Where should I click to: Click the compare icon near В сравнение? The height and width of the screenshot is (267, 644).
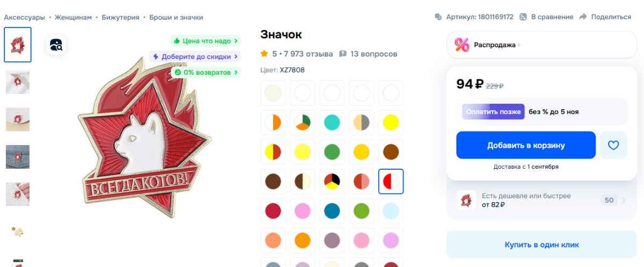[x=523, y=17]
